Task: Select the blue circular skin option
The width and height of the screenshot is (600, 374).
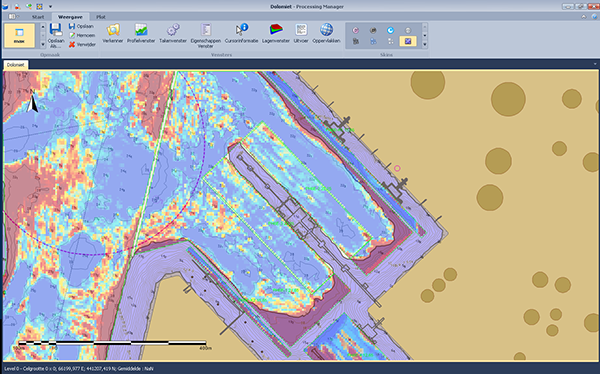Action: click(390, 30)
